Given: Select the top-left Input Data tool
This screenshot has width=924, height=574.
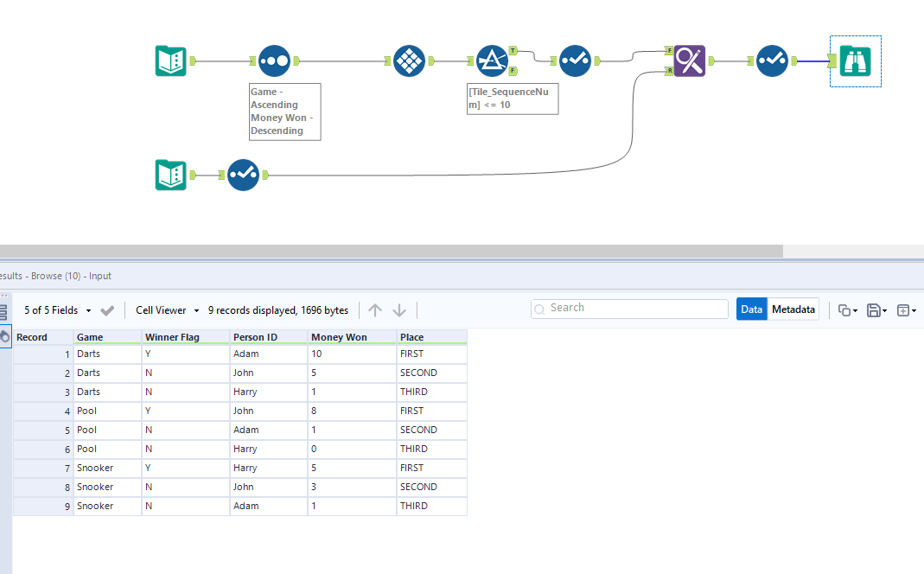Looking at the screenshot, I should point(170,61).
